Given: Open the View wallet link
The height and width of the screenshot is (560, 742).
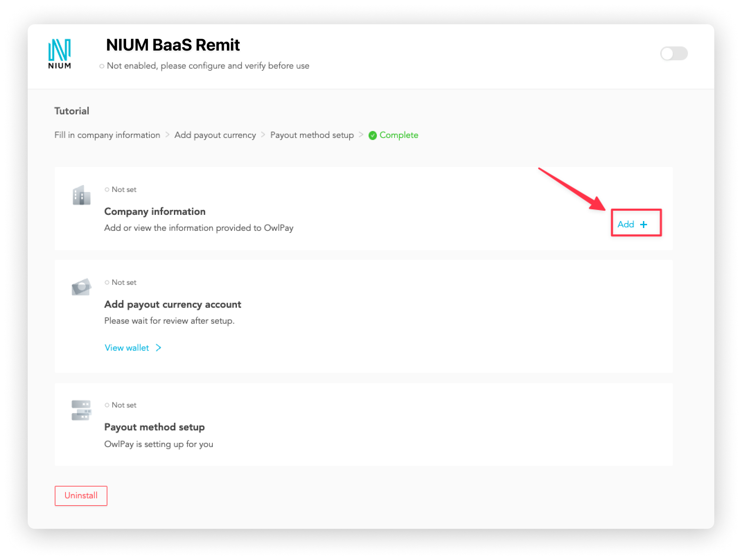Looking at the screenshot, I should click(x=133, y=348).
